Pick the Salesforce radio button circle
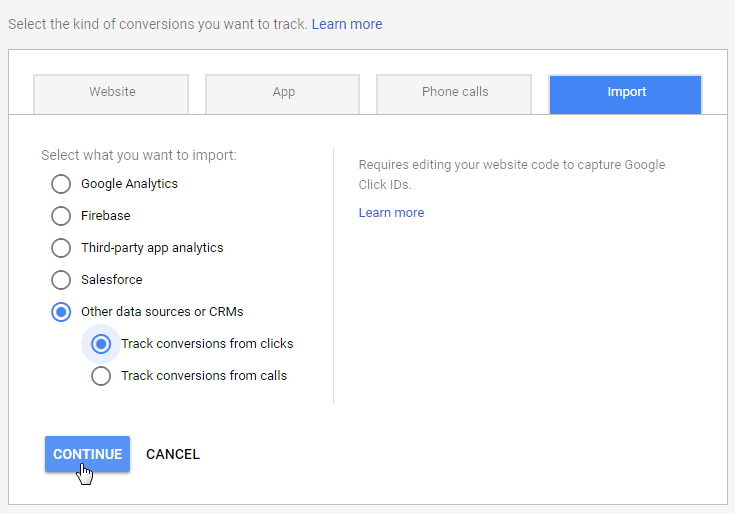 [x=61, y=280]
